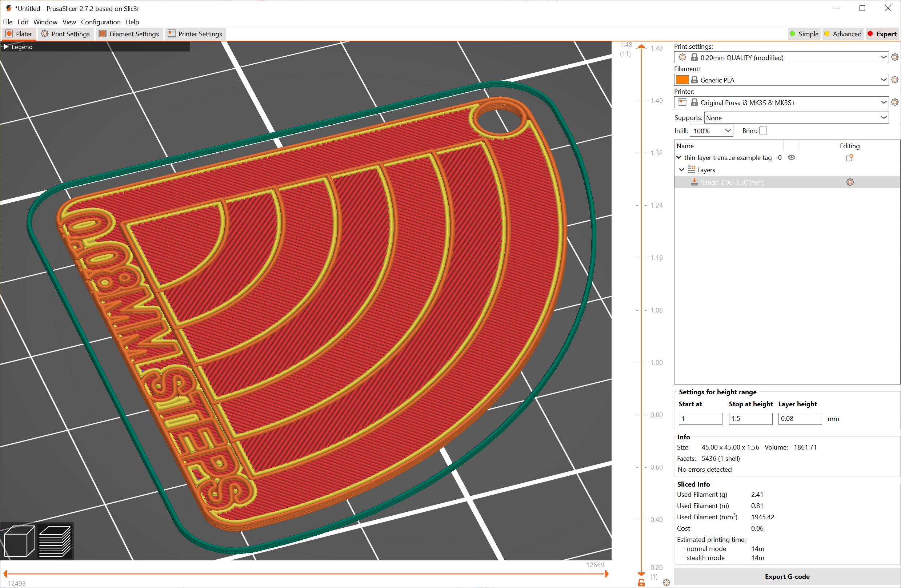Enable the Brim checkbox
The width and height of the screenshot is (901, 588).
[x=763, y=130]
